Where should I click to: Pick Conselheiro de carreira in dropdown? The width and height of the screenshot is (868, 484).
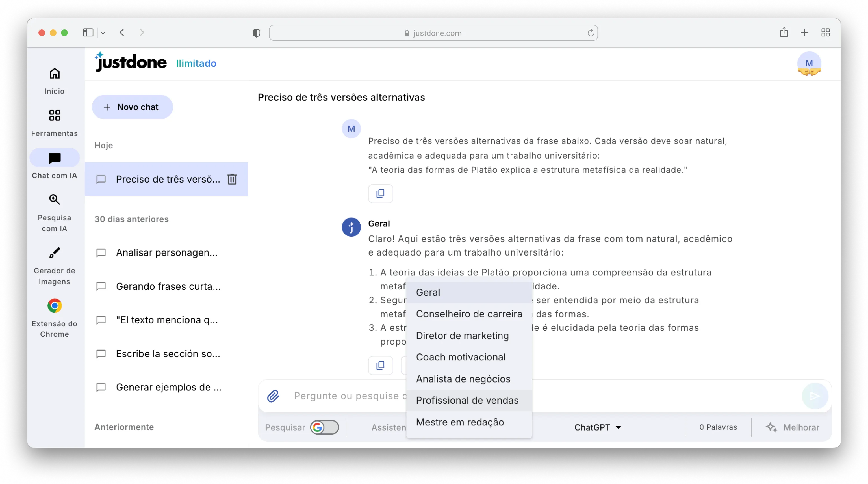pyautogui.click(x=469, y=314)
